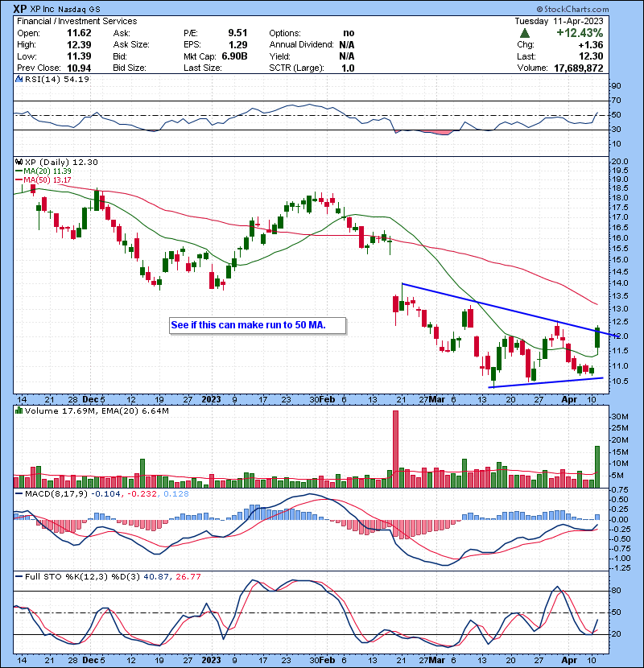This screenshot has height=668, width=644.
Task: Click the High value 12.39
Action: pos(79,45)
